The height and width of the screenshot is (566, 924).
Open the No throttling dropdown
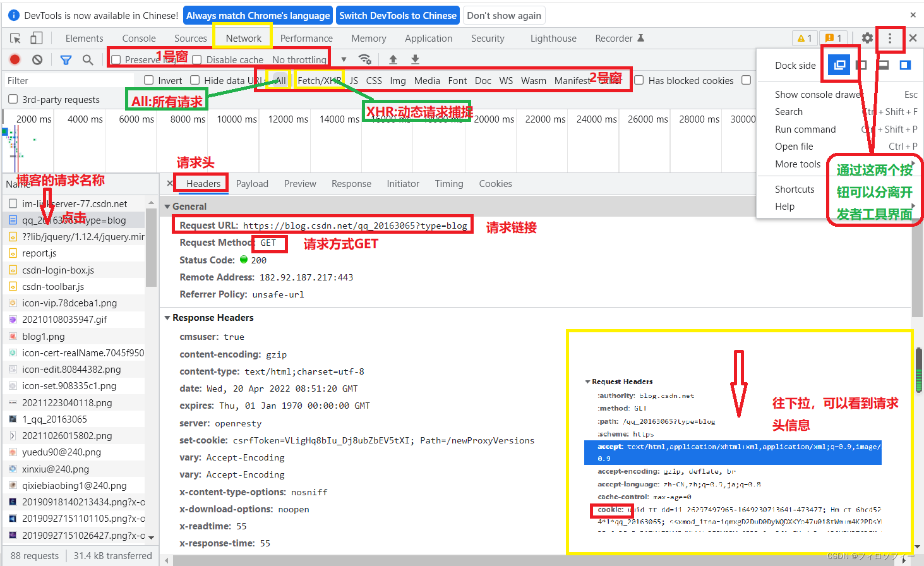pyautogui.click(x=309, y=59)
